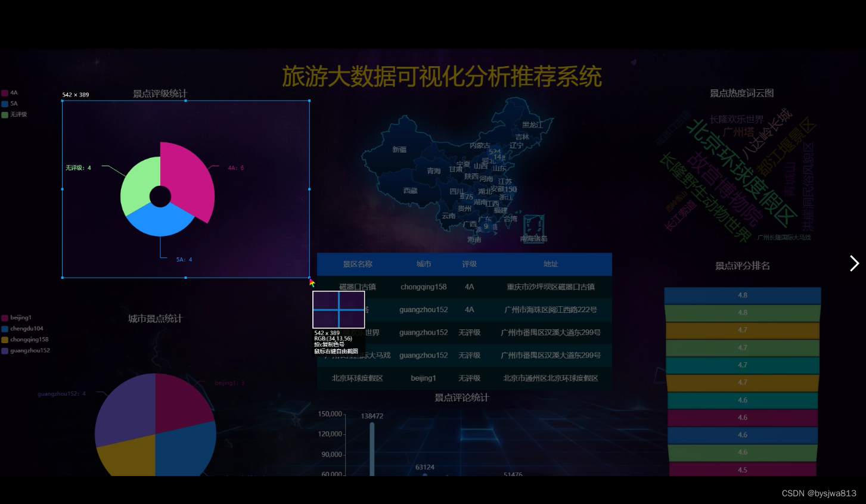
Task: Click beijing1 cell in the table
Action: tap(424, 378)
